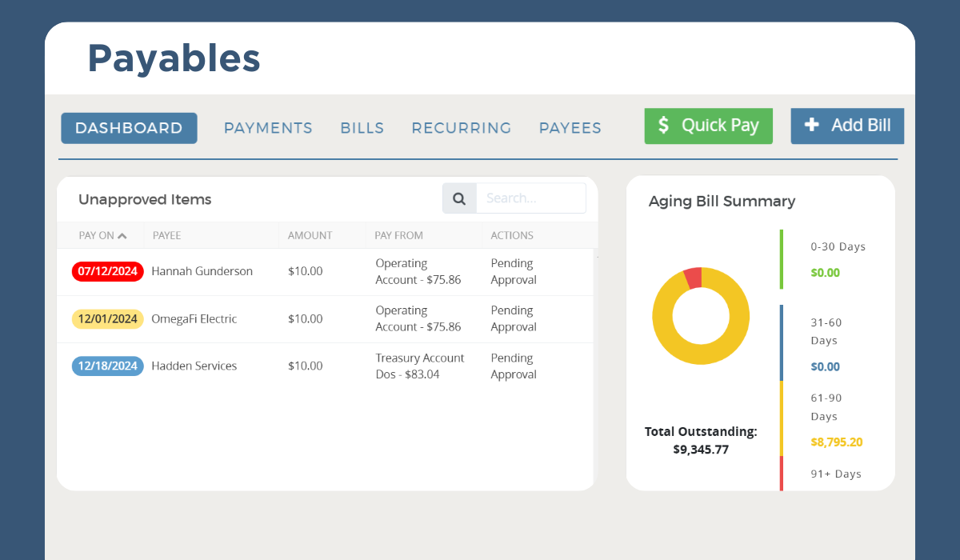The height and width of the screenshot is (560, 960).
Task: Click the yellow 61-90 Days color bar
Action: point(782,418)
